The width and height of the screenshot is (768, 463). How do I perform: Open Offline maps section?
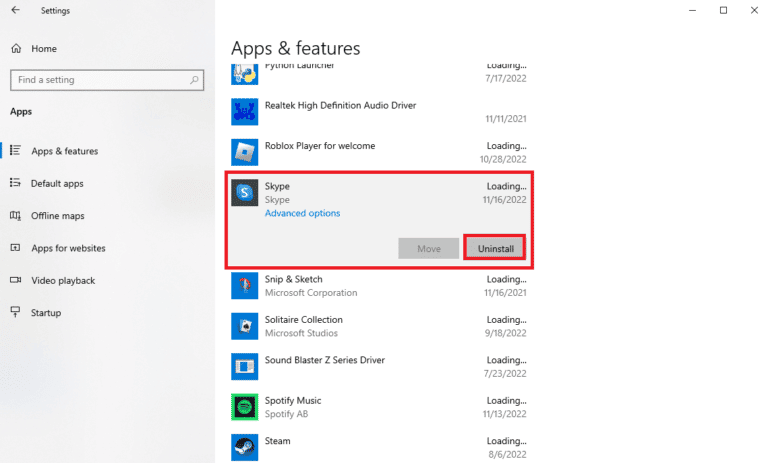[x=58, y=216]
